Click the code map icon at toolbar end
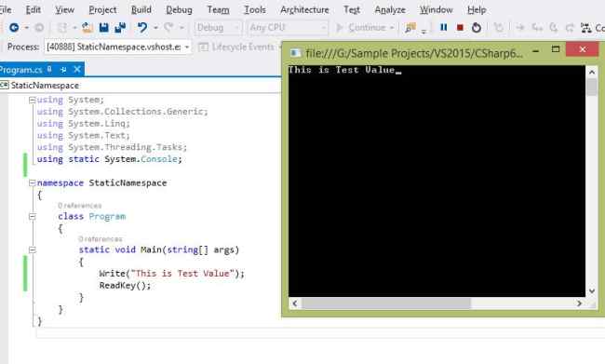 pyautogui.click(x=586, y=28)
